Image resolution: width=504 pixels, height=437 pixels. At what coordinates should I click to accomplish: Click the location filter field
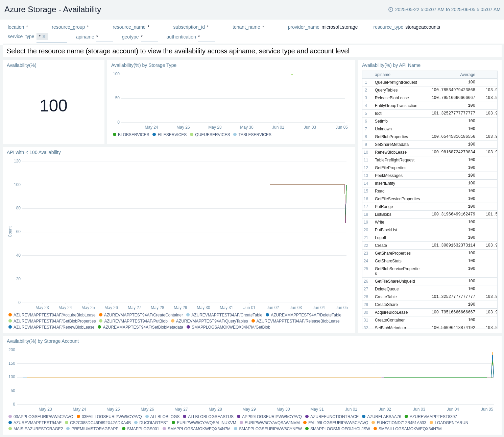pyautogui.click(x=34, y=27)
